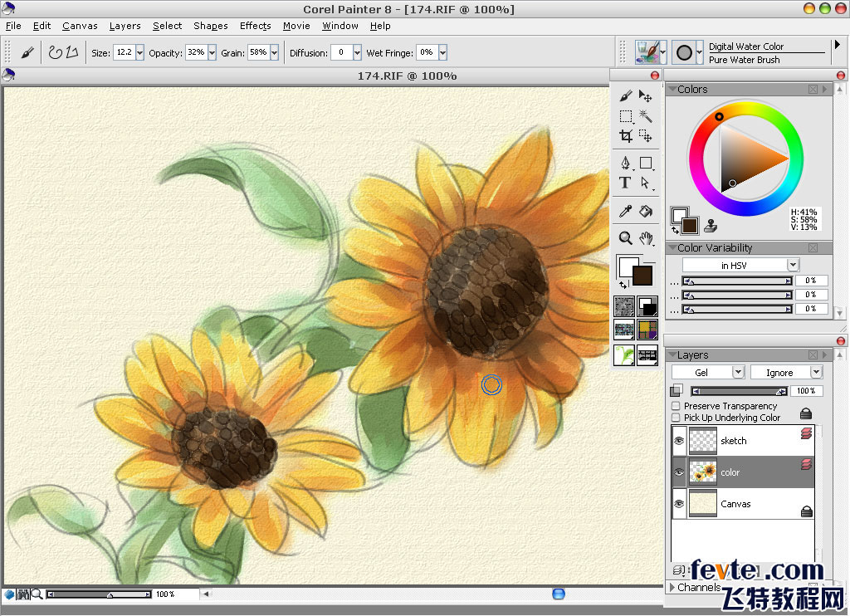Open the Gradient selector in toolbox
This screenshot has height=616, width=850.
(x=647, y=306)
